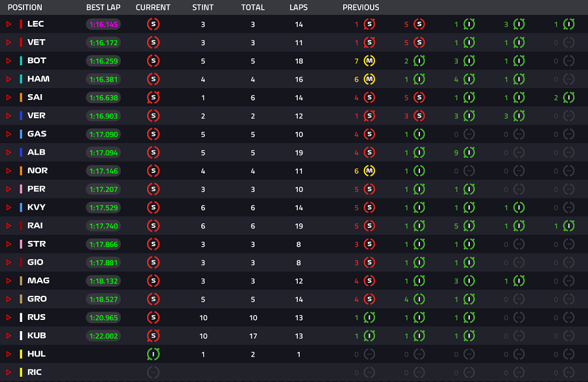Viewport: 588px width, 382px height.
Task: Select the CURRENT column header
Action: pyautogui.click(x=153, y=7)
